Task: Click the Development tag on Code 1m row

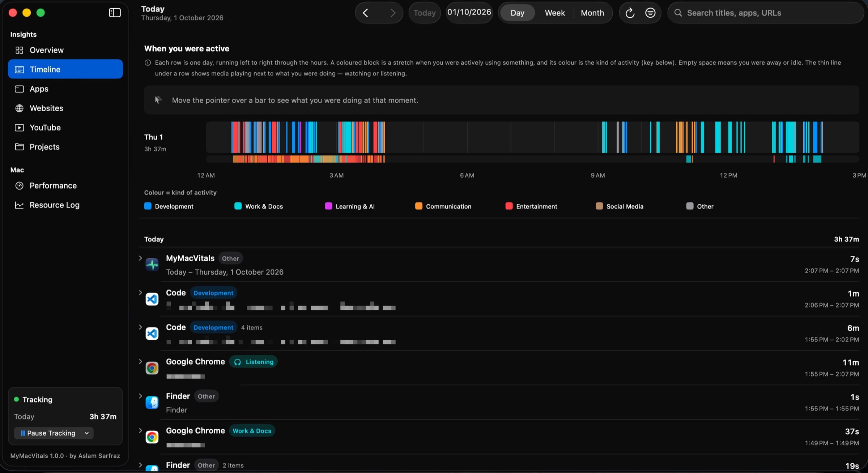Action: coord(213,293)
